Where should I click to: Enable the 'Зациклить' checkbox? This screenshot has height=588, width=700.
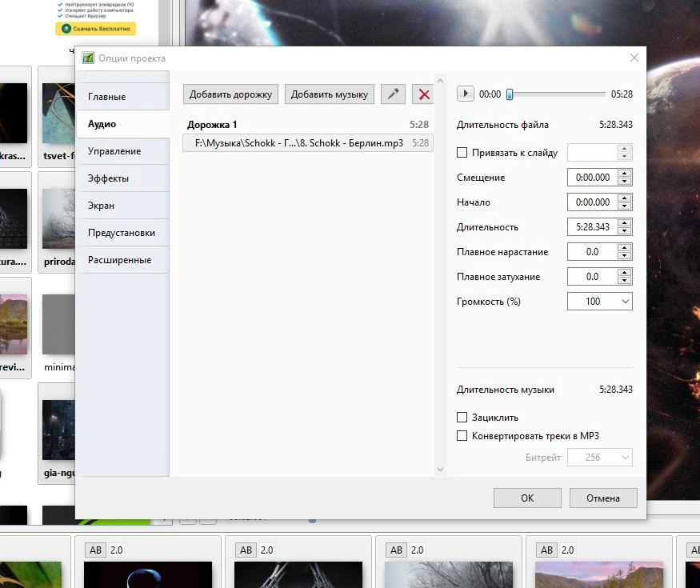coord(462,417)
